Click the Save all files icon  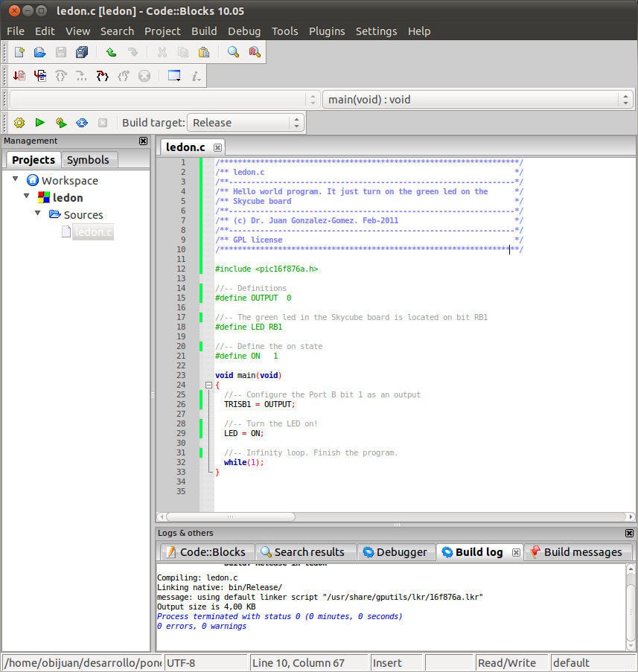coord(82,52)
